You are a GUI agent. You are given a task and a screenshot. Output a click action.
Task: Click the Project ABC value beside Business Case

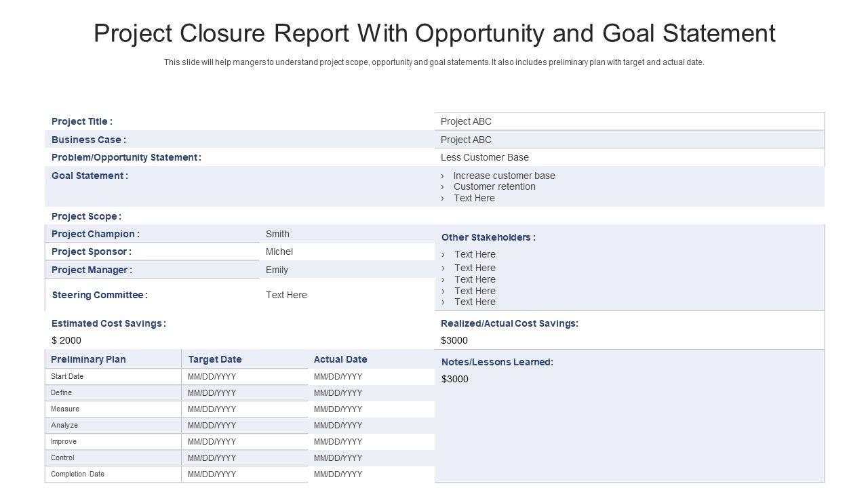click(466, 140)
